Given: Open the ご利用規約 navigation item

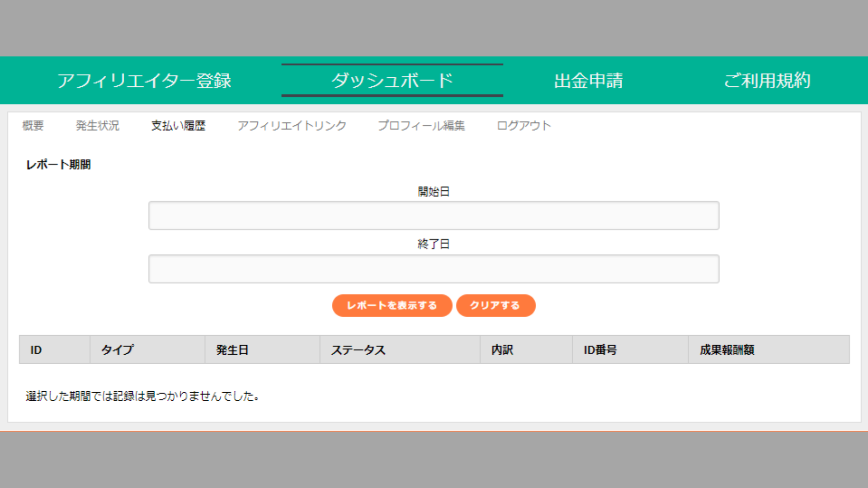Looking at the screenshot, I should coord(767,80).
